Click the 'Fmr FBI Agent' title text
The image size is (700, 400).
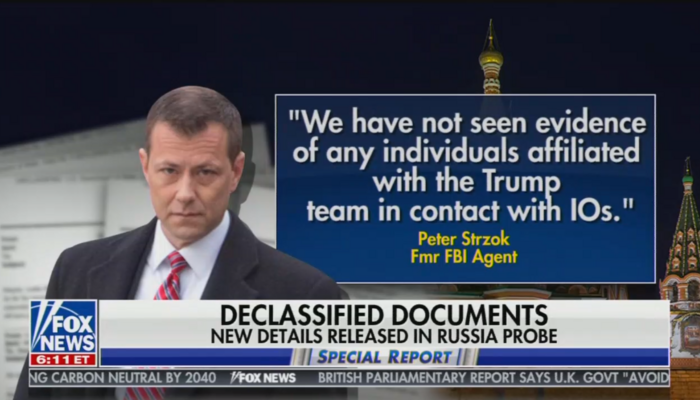click(464, 257)
